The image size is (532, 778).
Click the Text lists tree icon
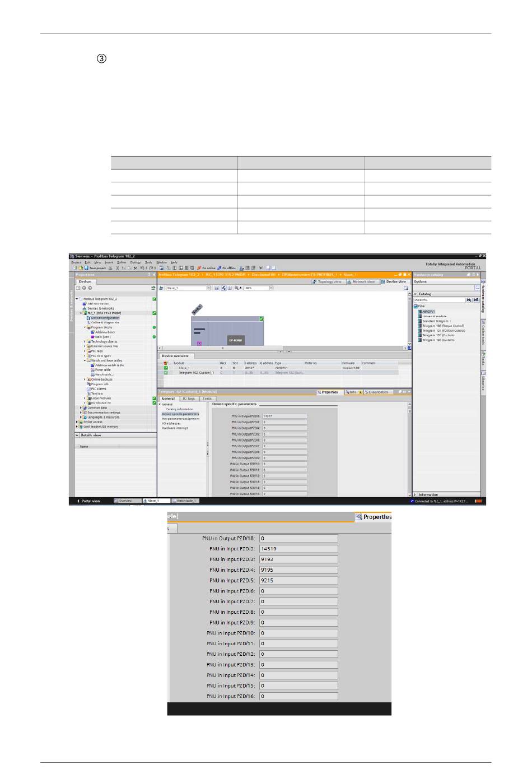coord(88,393)
